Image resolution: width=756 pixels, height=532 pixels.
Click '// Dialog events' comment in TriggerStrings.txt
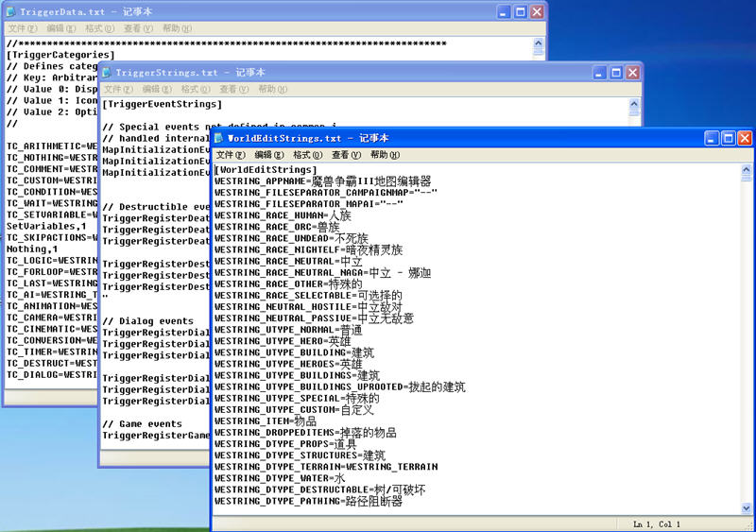pyautogui.click(x=147, y=321)
